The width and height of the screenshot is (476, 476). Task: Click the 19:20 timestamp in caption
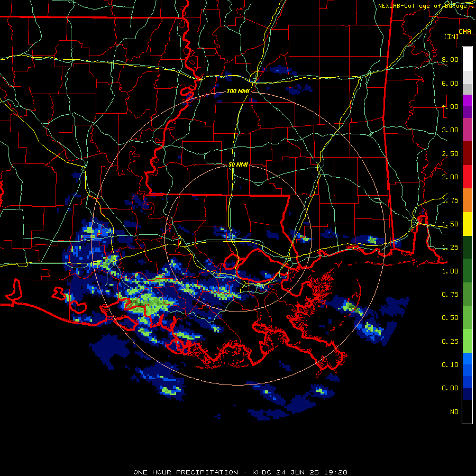click(x=337, y=472)
